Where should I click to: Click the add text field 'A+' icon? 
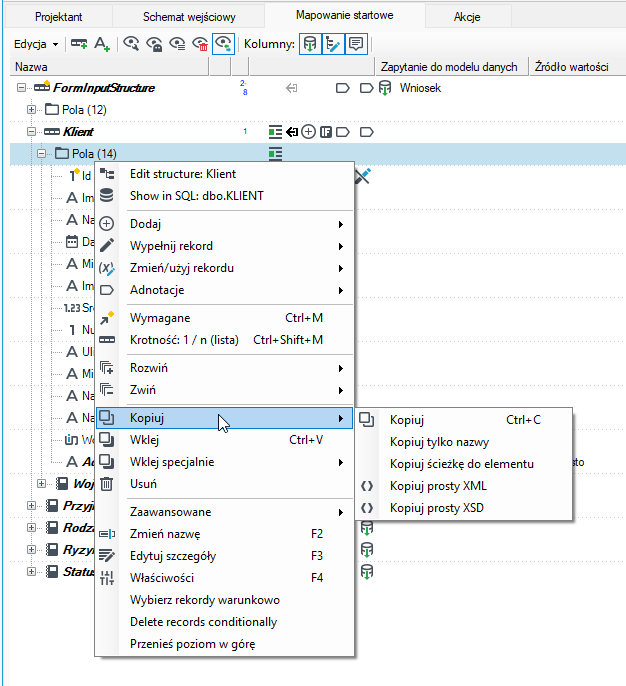tap(102, 44)
